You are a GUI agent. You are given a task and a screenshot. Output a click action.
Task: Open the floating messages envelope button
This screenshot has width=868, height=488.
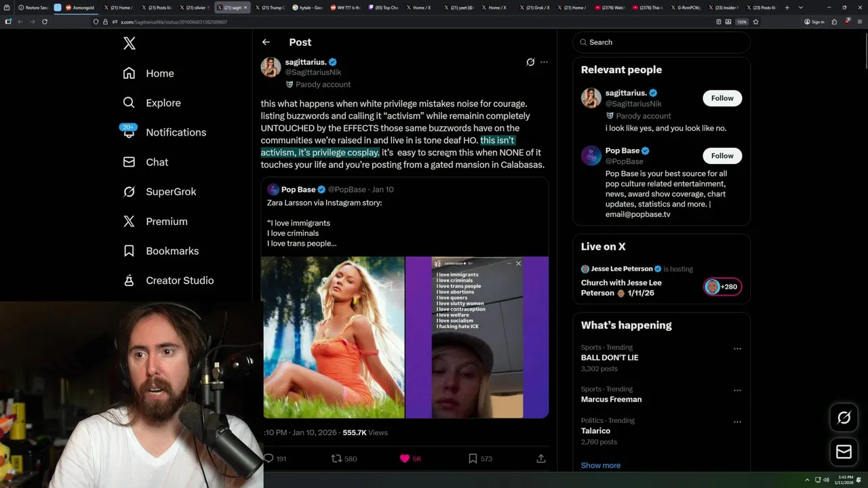click(x=844, y=451)
